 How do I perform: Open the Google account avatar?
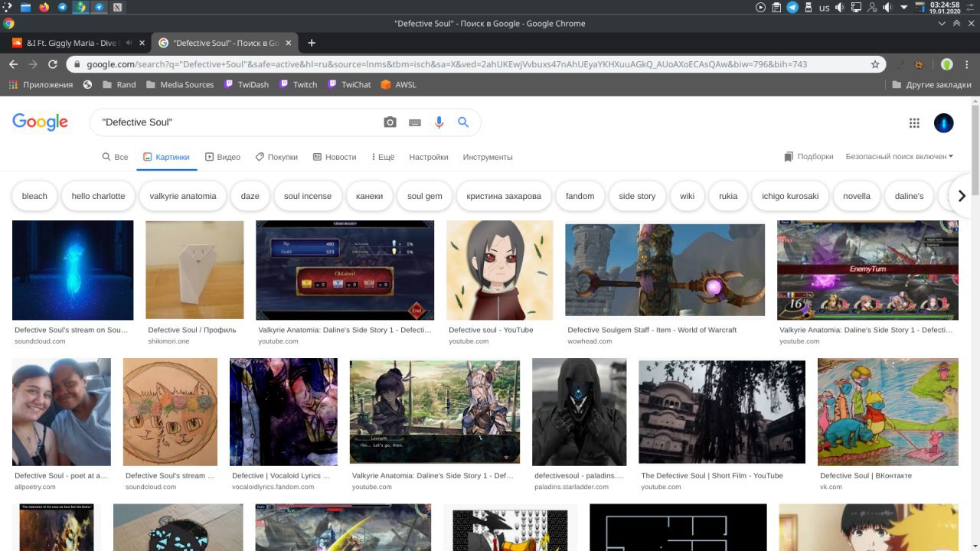point(944,122)
